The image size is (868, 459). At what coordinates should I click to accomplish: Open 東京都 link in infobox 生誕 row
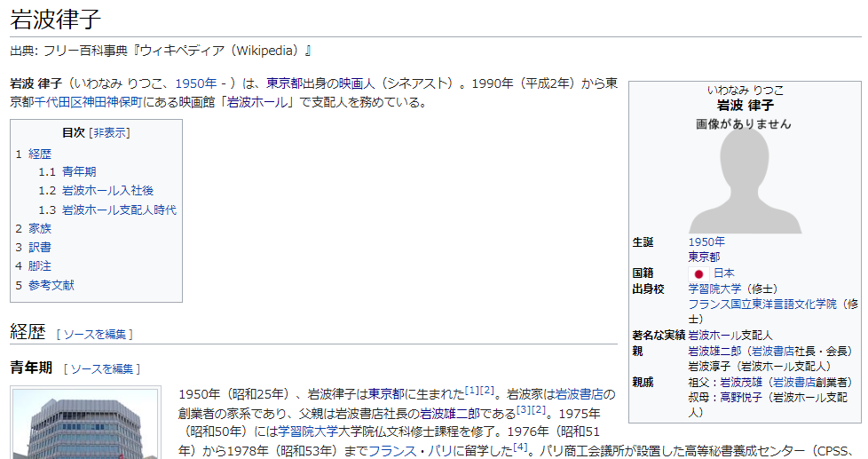tap(704, 257)
